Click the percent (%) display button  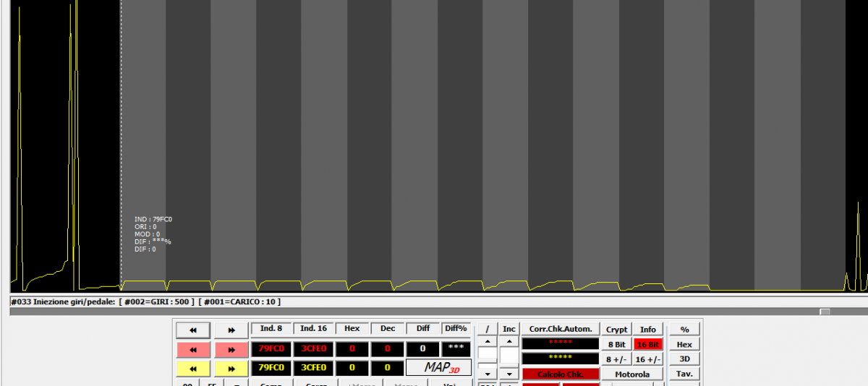click(684, 330)
